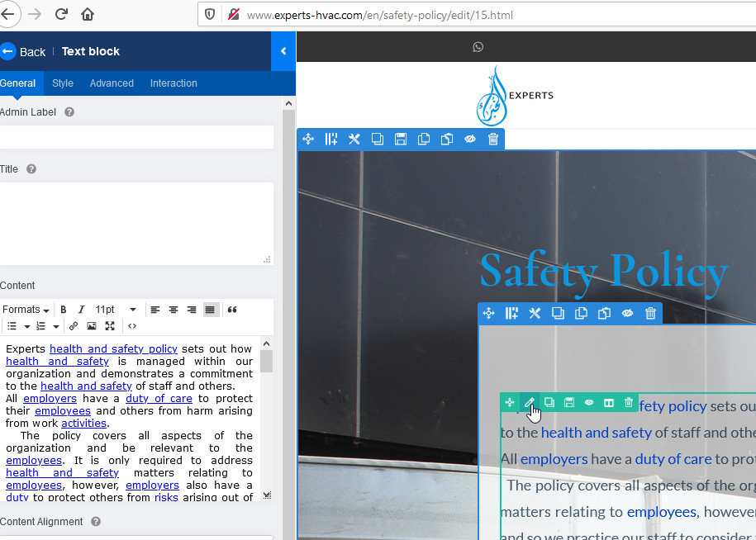The height and width of the screenshot is (540, 756).
Task: Open the Formats dropdown
Action: (x=26, y=310)
